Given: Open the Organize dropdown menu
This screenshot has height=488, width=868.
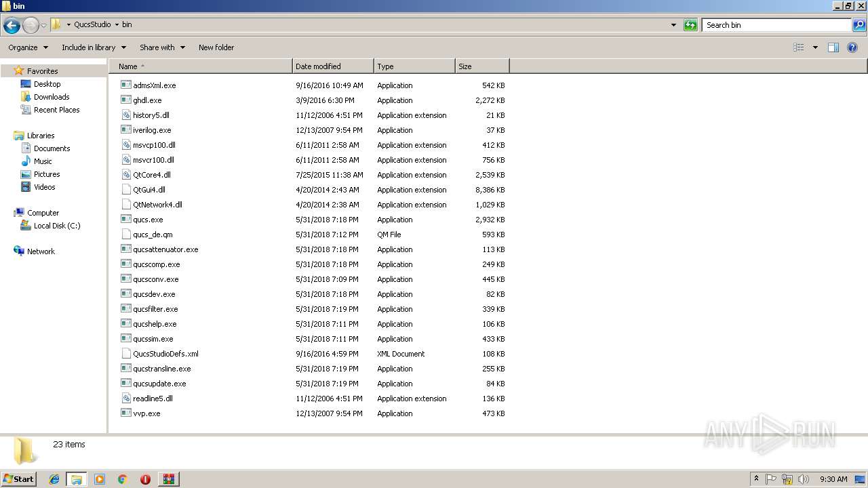Looking at the screenshot, I should tap(28, 47).
